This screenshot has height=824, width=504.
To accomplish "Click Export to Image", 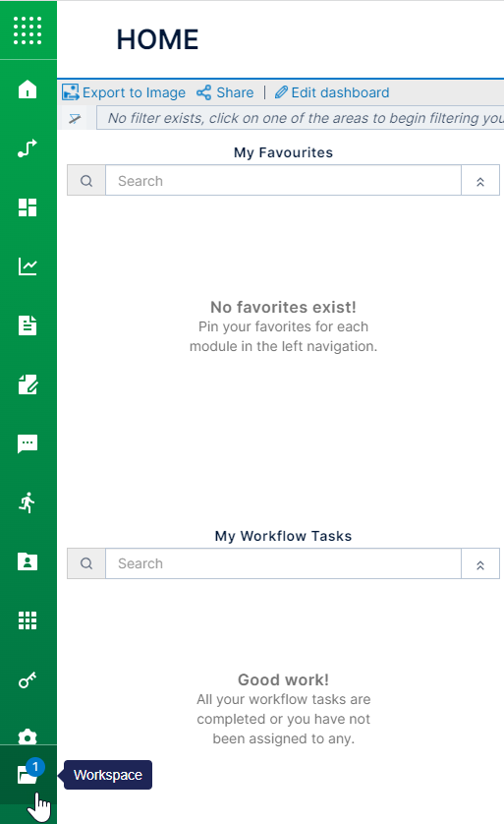I will tap(124, 92).
